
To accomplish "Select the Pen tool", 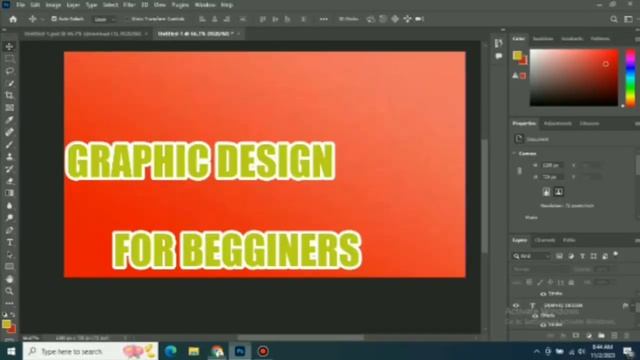I will pyautogui.click(x=9, y=230).
